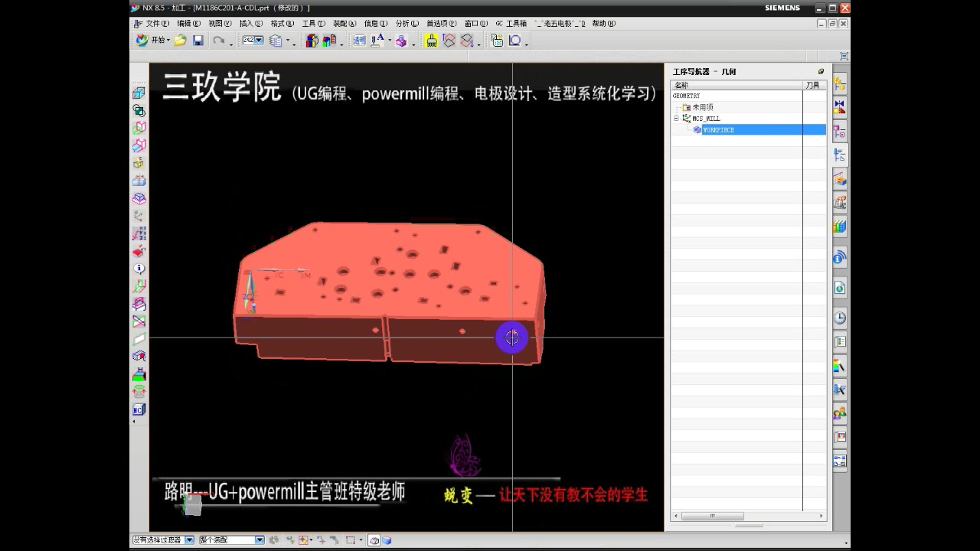Screen dimensions: 980x551
Task: Open dropdown arrow next to stamp A icon
Action: [389, 41]
